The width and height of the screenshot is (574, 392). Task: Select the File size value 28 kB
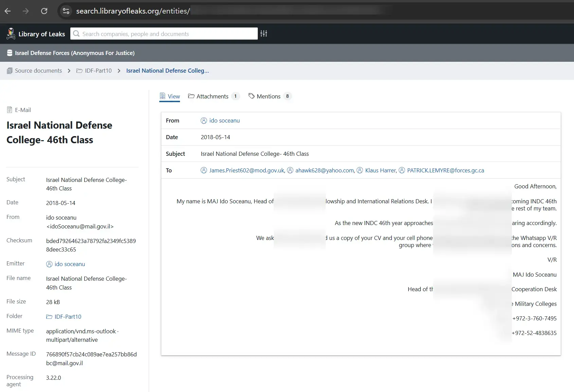tap(53, 302)
